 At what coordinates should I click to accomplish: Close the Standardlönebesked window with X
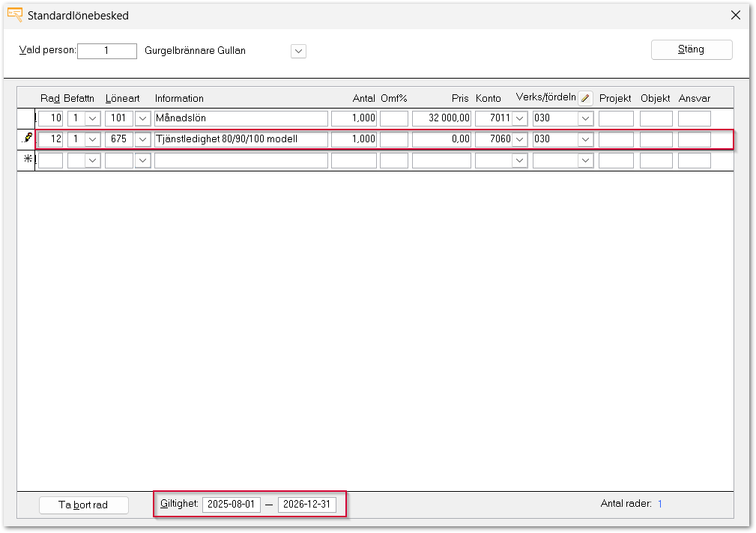click(735, 15)
